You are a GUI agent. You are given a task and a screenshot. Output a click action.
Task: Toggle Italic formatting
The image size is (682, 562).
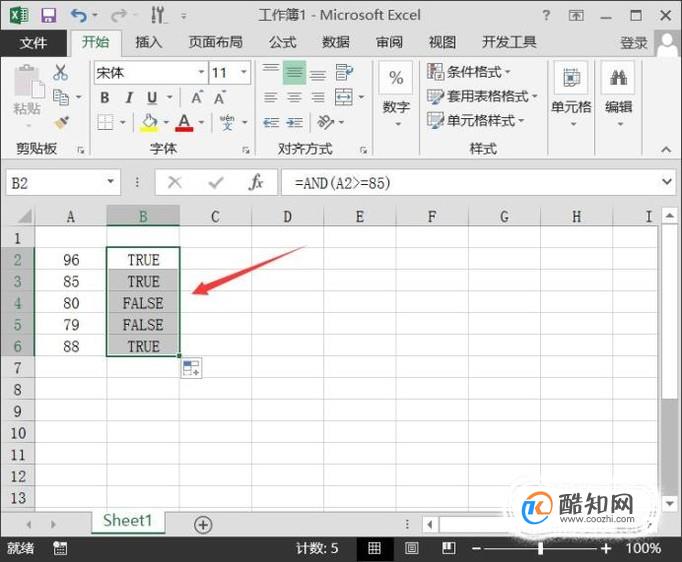[x=129, y=97]
